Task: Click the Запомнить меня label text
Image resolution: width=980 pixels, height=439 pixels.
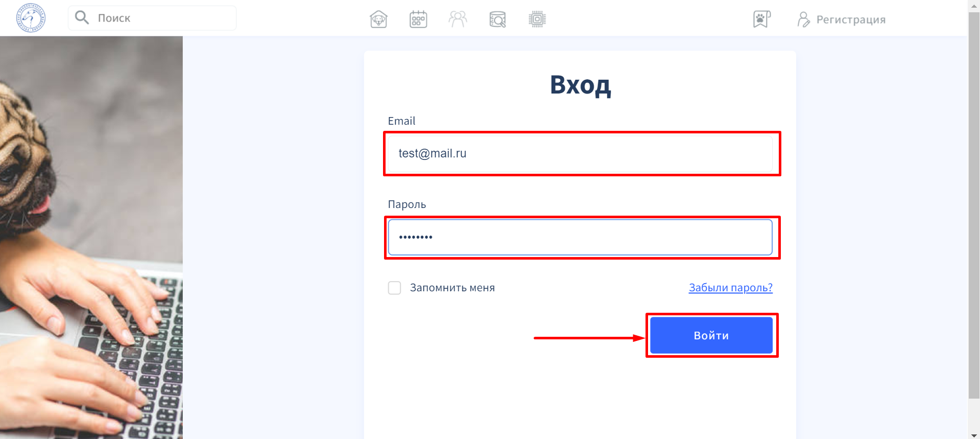Action: click(x=452, y=288)
